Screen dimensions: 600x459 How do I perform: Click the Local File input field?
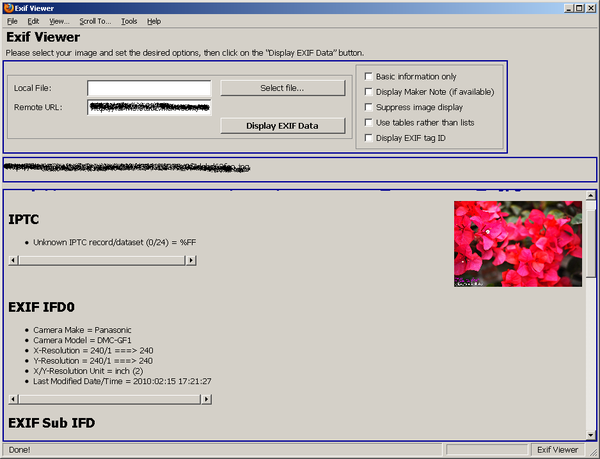click(149, 88)
